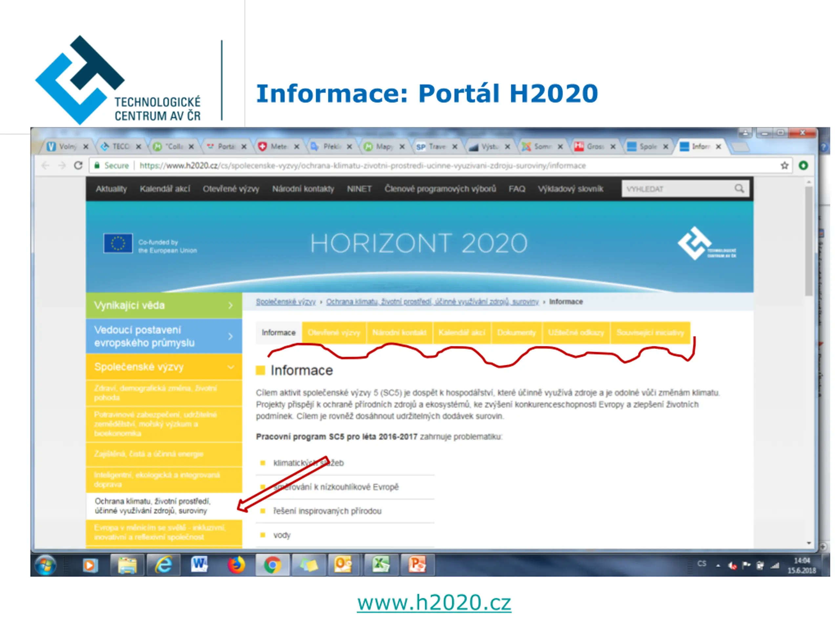Image resolution: width=840 pixels, height=630 pixels.
Task: Select the yellow Otevřené výzvy content tab
Action: click(334, 333)
